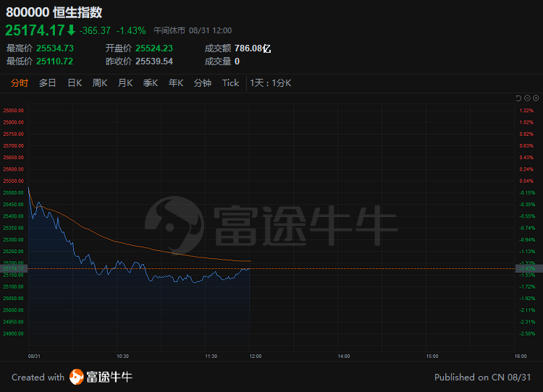Screen dimensions: 543x392
Task: Select the 分时 tab
Action: tap(20, 83)
